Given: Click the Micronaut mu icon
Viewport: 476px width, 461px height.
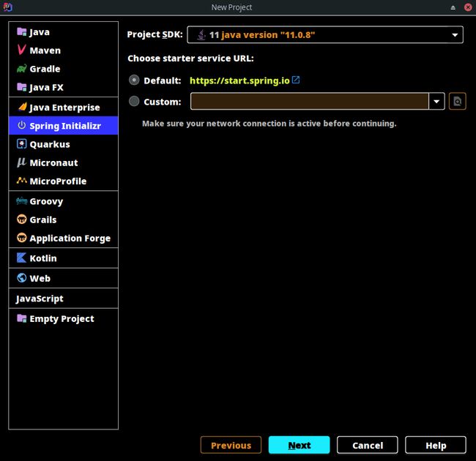Looking at the screenshot, I should 21,162.
